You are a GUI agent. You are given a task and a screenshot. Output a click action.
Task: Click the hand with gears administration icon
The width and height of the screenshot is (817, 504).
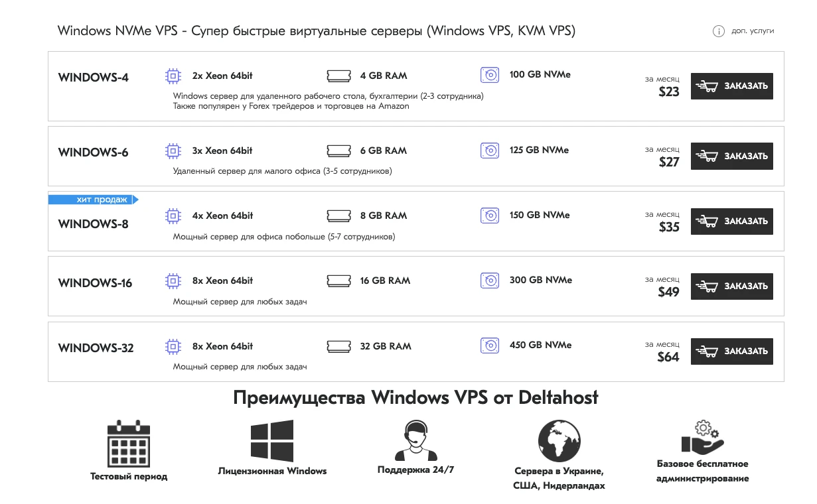(702, 436)
